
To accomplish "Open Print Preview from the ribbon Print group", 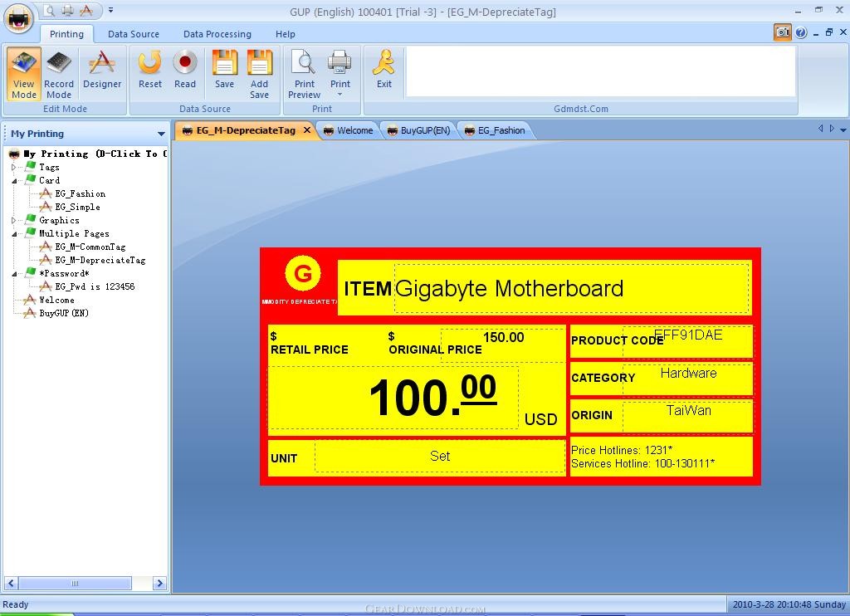I will (304, 74).
